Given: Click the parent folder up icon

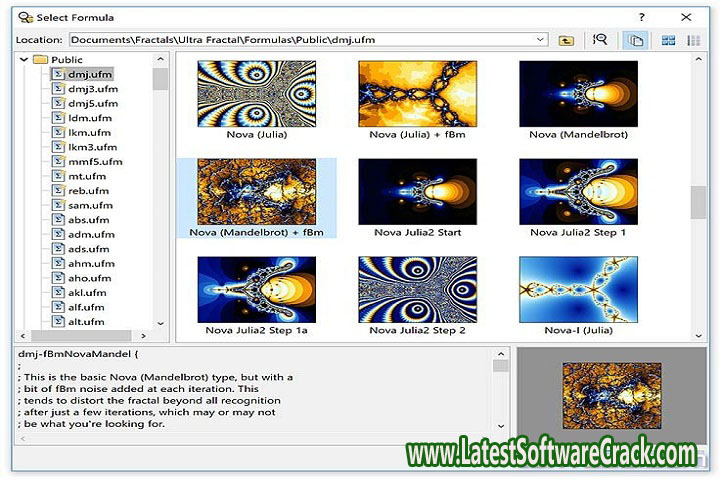Looking at the screenshot, I should click(567, 40).
